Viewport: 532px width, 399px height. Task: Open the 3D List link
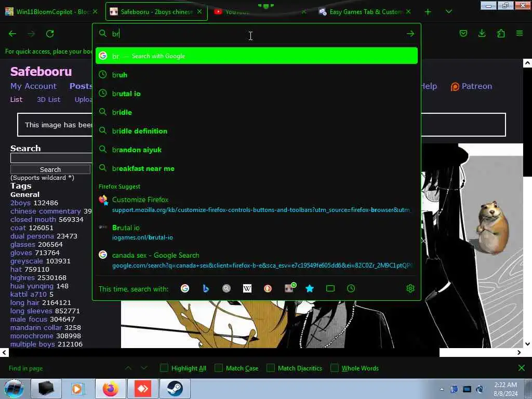click(x=48, y=99)
